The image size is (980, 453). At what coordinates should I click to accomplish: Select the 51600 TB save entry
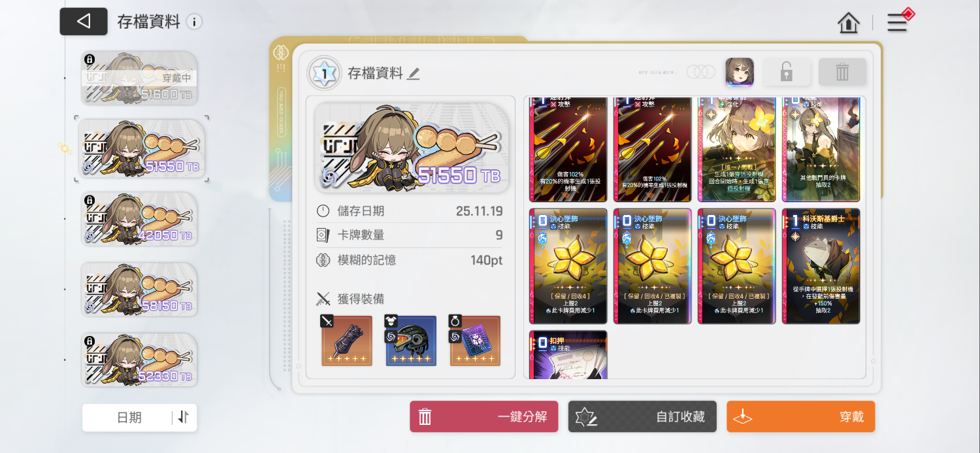point(140,78)
